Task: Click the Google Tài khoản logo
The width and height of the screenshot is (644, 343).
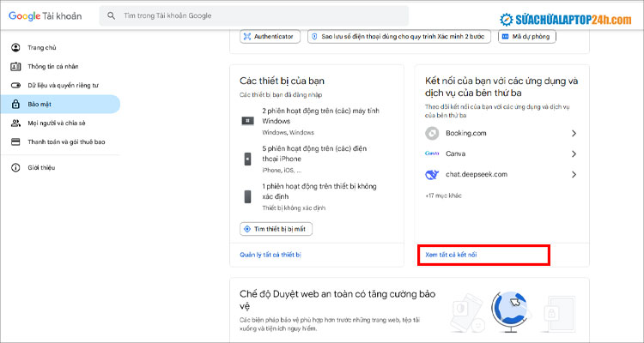Action: [x=46, y=16]
